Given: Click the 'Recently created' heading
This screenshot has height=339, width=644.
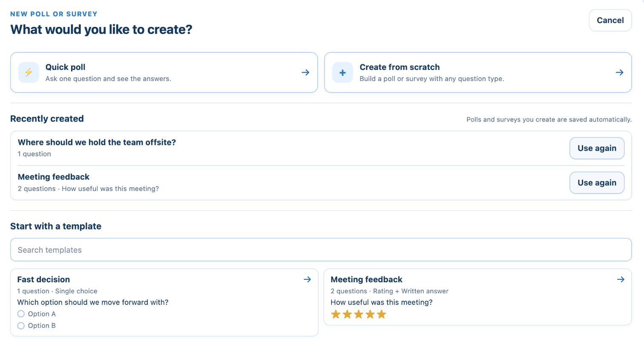Looking at the screenshot, I should 47,119.
